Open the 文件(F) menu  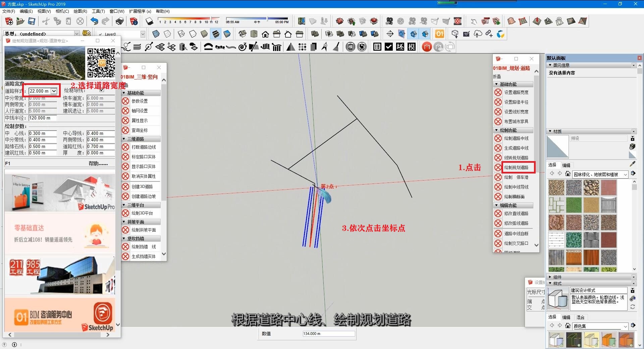(x=9, y=11)
